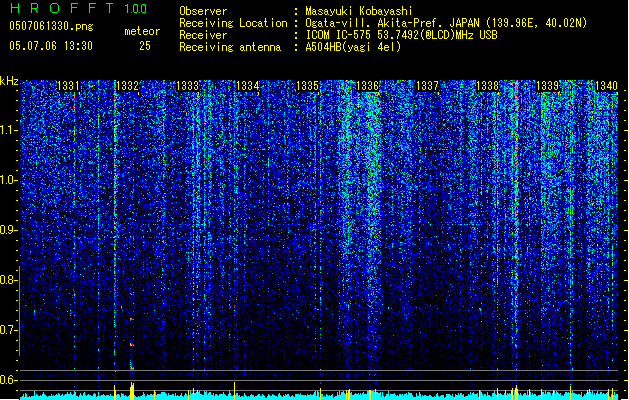Click the A504HB(yagi 4el) antenna text
Screen dimensions: 629x400
353,47
